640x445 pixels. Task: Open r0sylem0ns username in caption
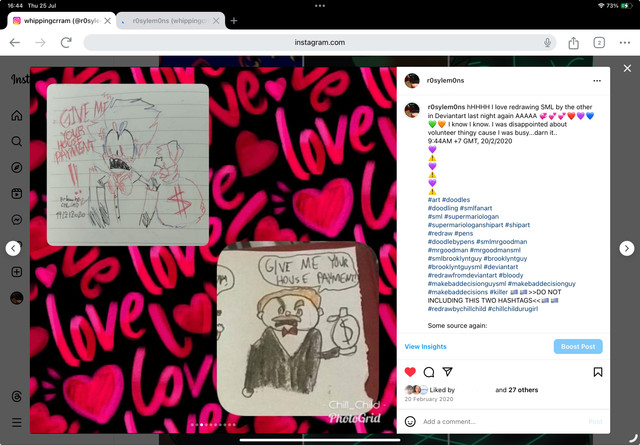(x=446, y=107)
